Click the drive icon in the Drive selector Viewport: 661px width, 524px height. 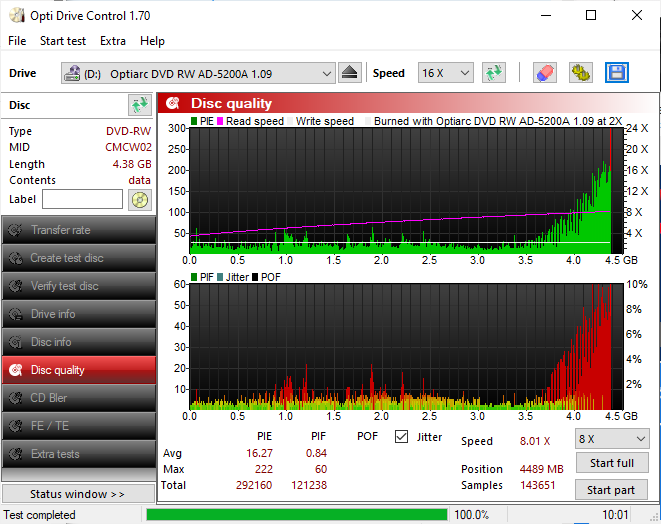tap(72, 73)
